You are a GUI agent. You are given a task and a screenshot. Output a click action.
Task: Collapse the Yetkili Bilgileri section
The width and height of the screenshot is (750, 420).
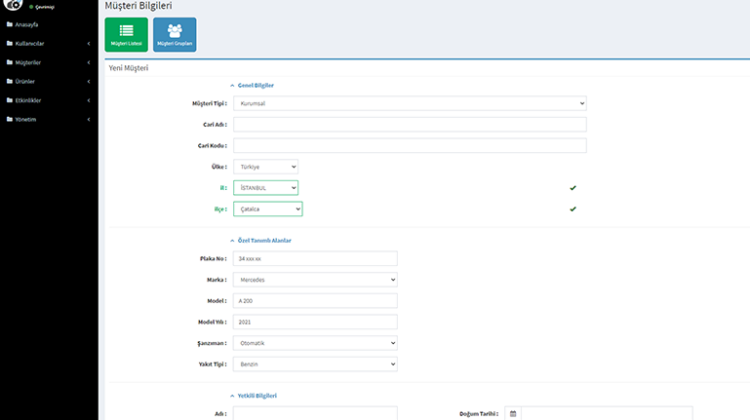(x=233, y=396)
